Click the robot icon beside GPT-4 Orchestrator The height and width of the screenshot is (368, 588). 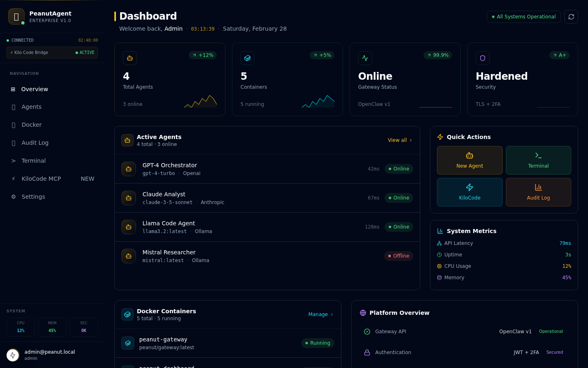[x=129, y=169]
